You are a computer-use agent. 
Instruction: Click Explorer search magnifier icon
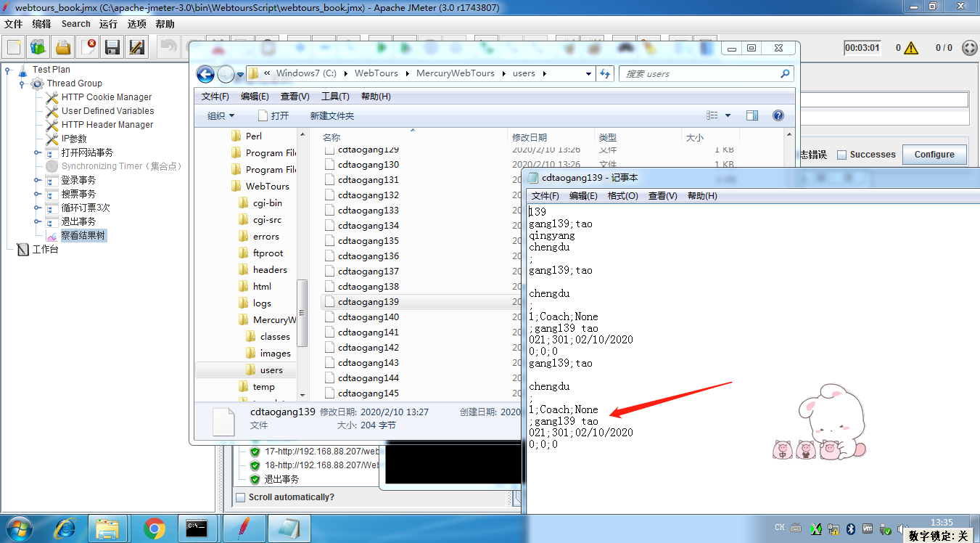(x=785, y=73)
